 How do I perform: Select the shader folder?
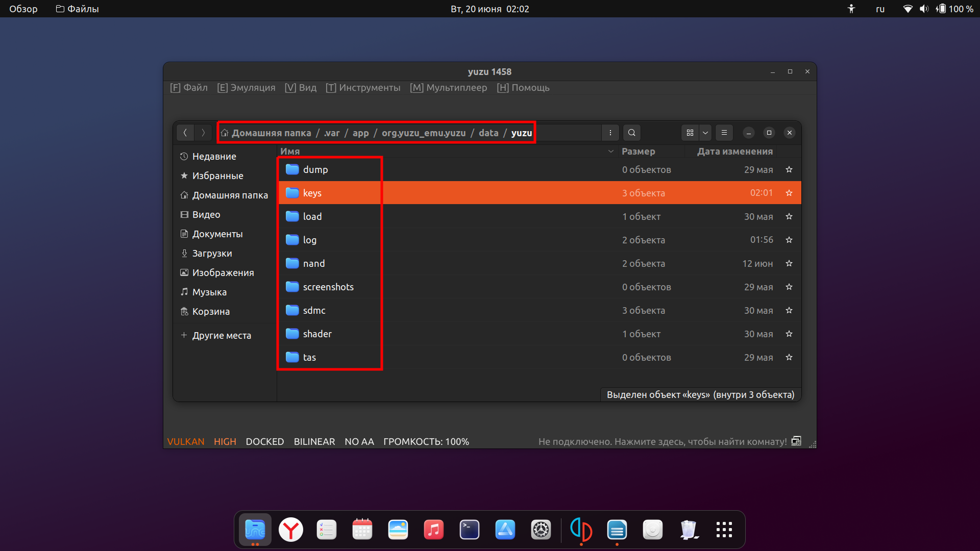click(539, 334)
